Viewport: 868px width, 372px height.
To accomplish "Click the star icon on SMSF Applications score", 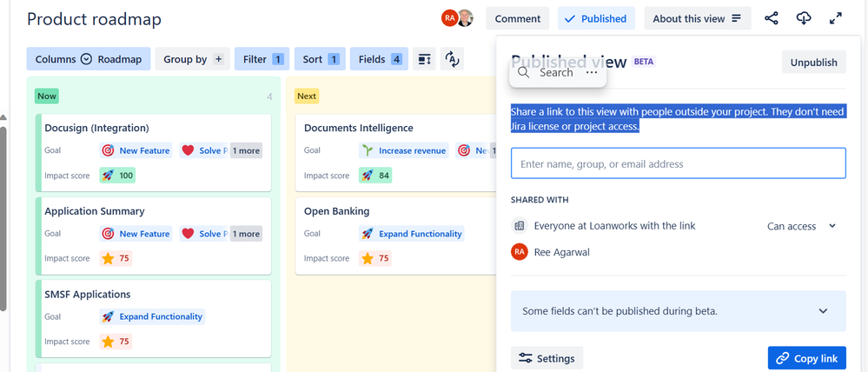I will pos(108,342).
